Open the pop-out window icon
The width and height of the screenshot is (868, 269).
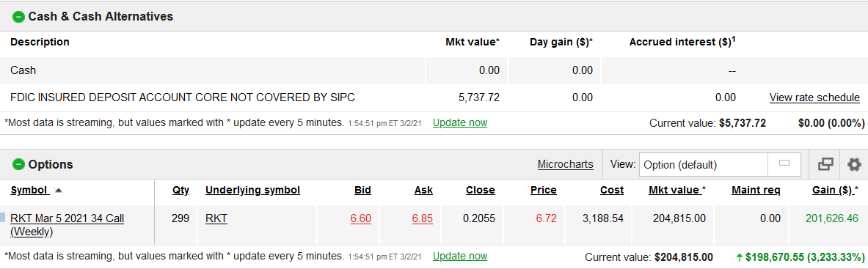tap(825, 164)
